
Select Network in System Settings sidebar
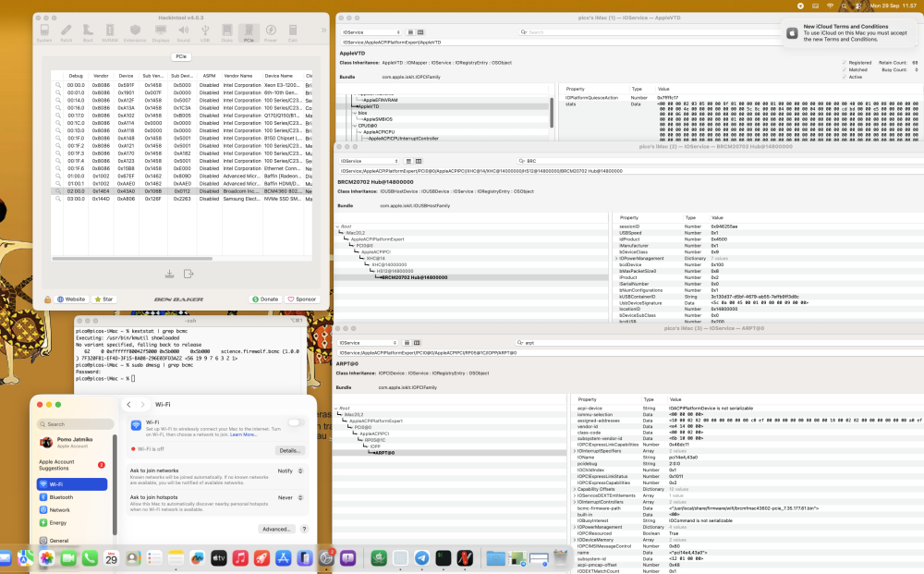click(72, 510)
